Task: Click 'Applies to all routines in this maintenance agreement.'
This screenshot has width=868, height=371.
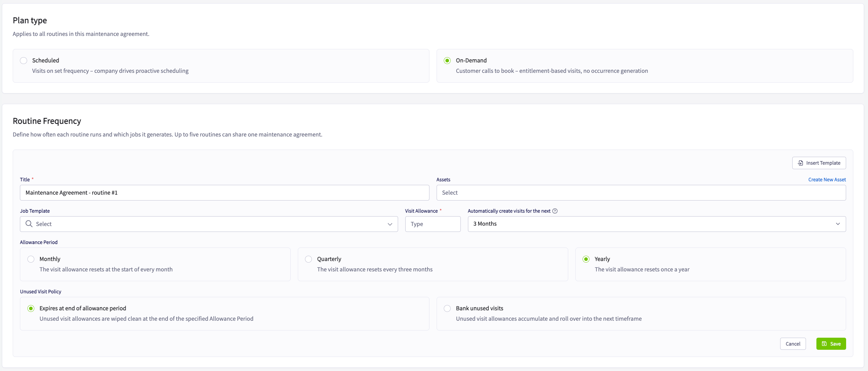Action: click(x=81, y=34)
